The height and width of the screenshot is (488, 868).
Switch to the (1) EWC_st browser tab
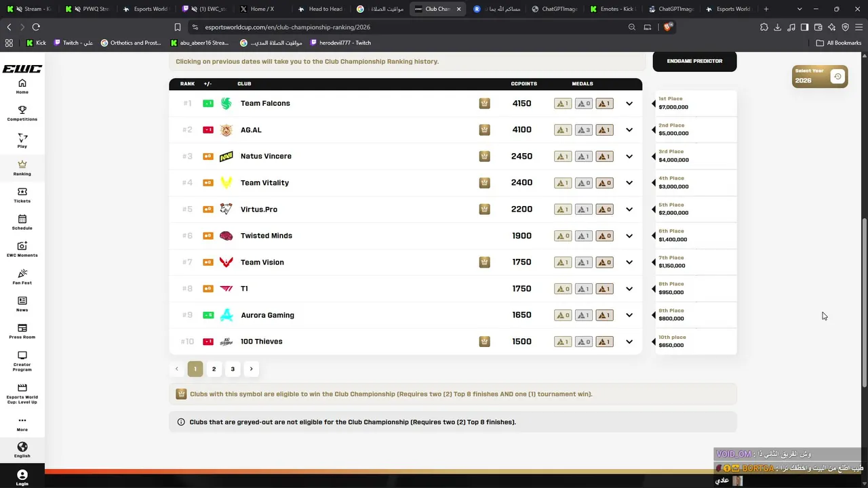pos(204,9)
